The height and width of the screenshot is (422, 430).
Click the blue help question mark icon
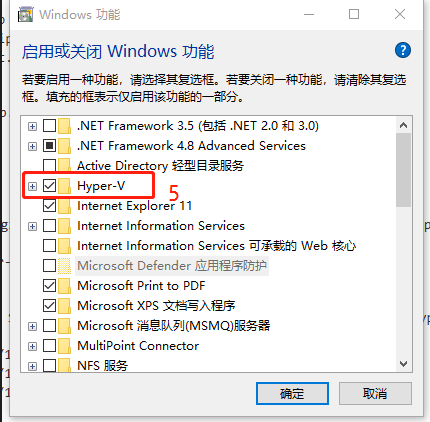pyautogui.click(x=403, y=51)
